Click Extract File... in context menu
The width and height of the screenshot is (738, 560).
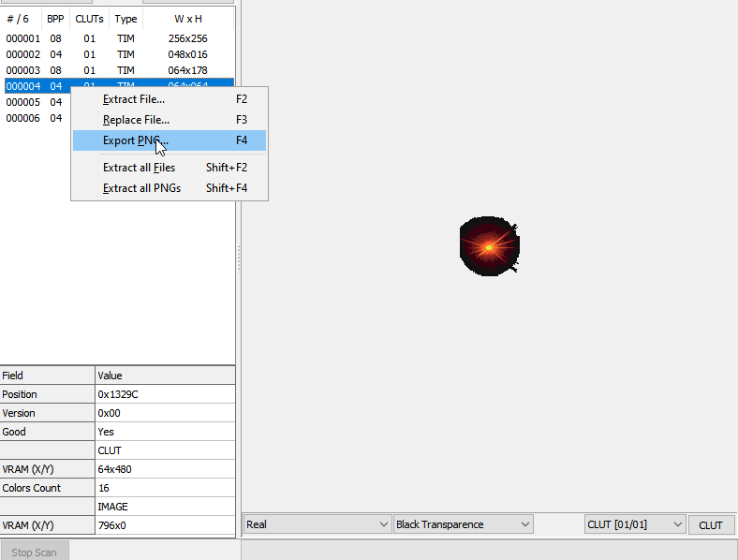coord(134,99)
